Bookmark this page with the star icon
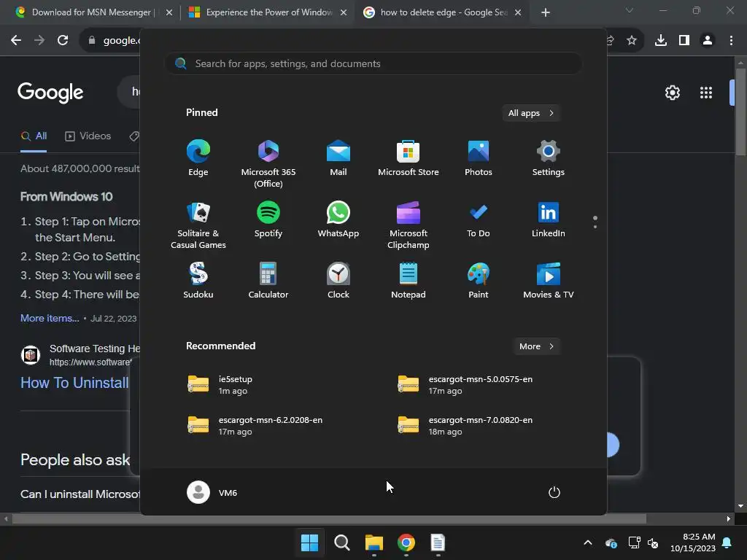Screen dimensions: 747x560 pyautogui.click(x=632, y=41)
